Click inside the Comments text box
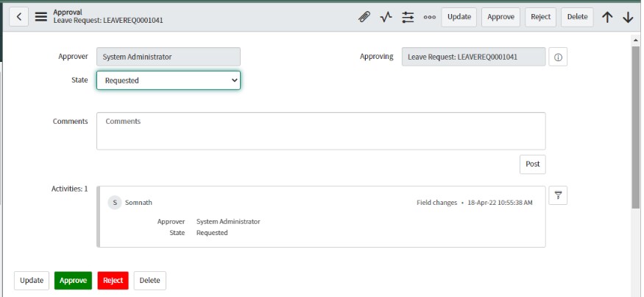Image resolution: width=644 pixels, height=297 pixels. click(x=320, y=131)
